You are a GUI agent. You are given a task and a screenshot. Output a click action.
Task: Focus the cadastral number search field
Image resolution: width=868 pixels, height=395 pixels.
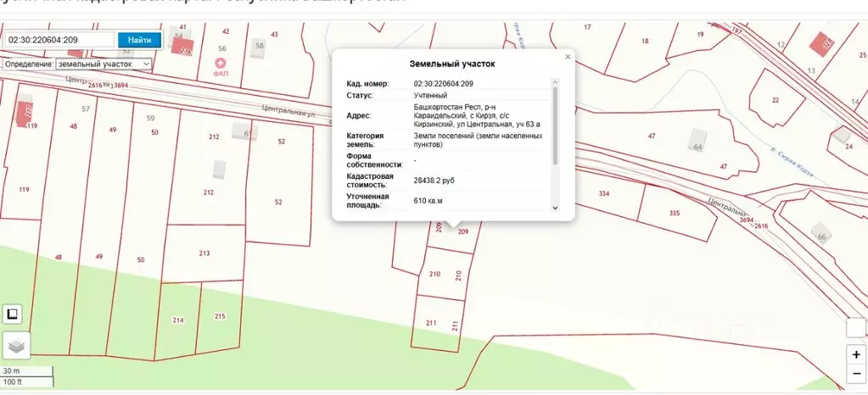pos(59,40)
